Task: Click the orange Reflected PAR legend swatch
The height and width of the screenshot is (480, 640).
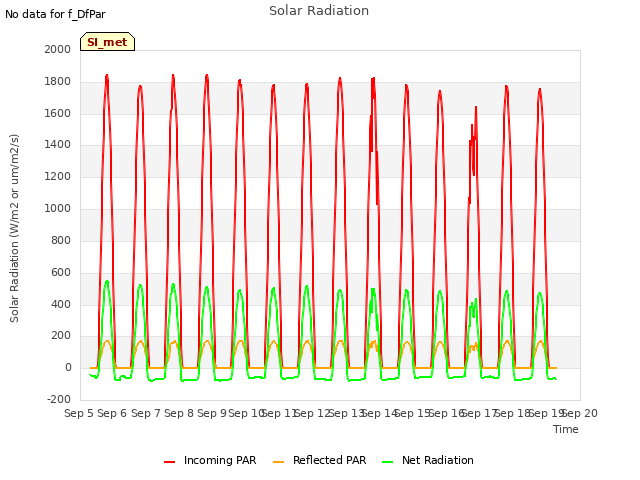Action: point(278,462)
